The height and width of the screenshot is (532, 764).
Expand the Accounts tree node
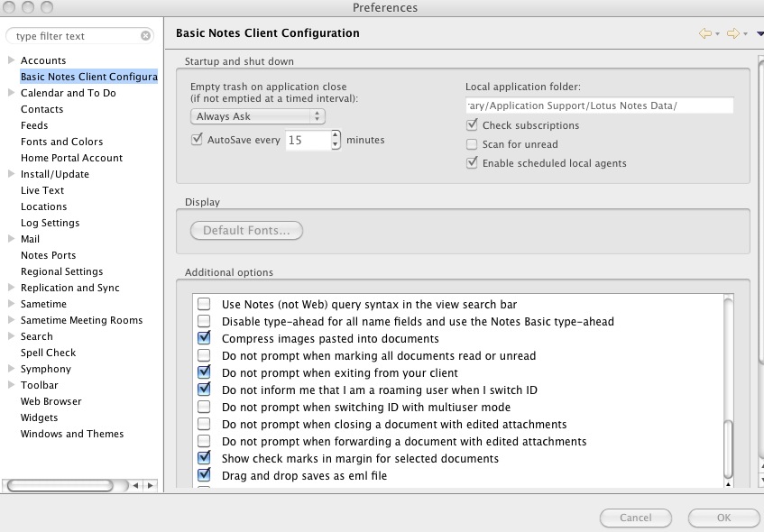coord(11,60)
